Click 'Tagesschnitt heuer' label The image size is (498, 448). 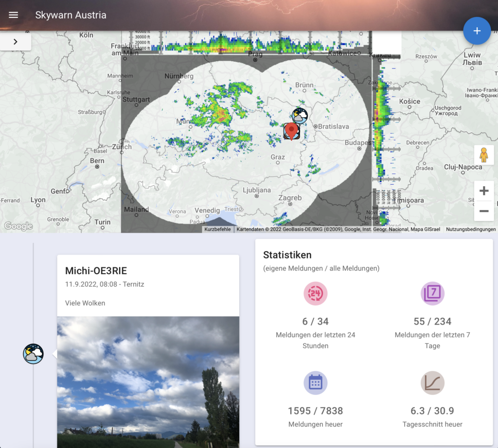pos(432,424)
